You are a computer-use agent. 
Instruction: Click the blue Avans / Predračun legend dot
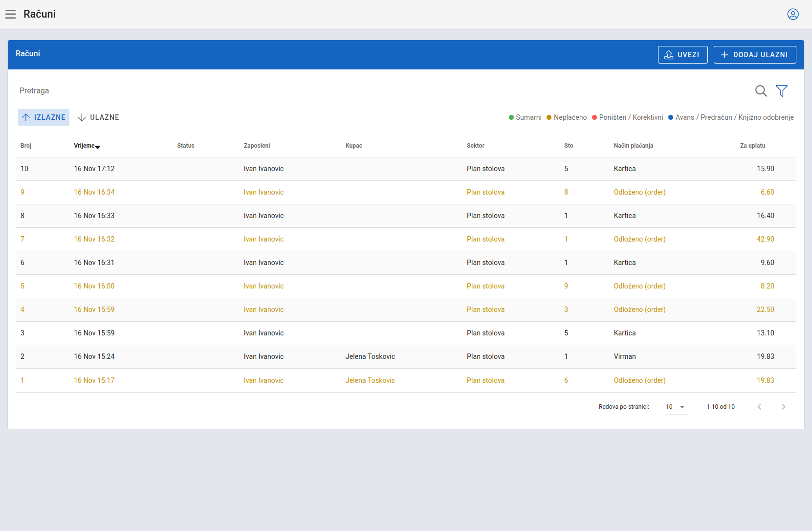point(671,117)
